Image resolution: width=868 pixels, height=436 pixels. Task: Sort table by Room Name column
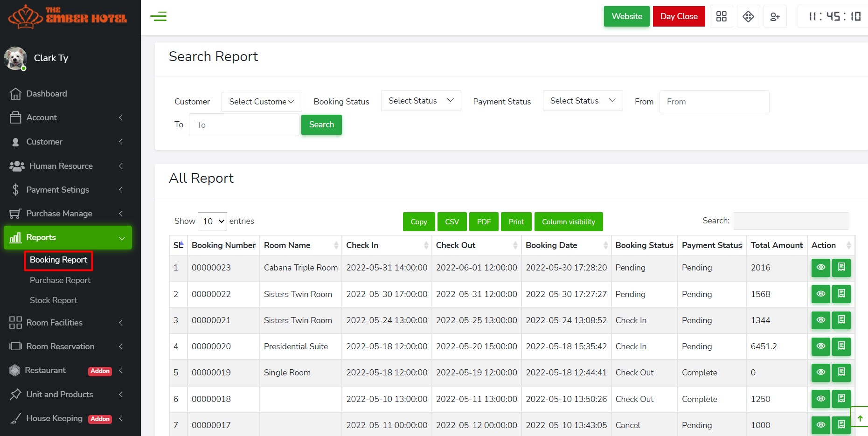[x=300, y=245]
